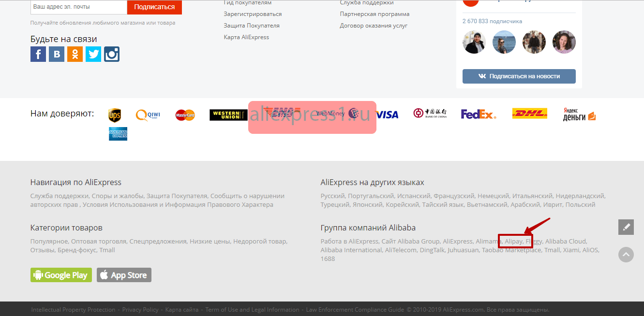Open Договор оказания услуг link
This screenshot has width=644, height=316.
click(x=374, y=26)
